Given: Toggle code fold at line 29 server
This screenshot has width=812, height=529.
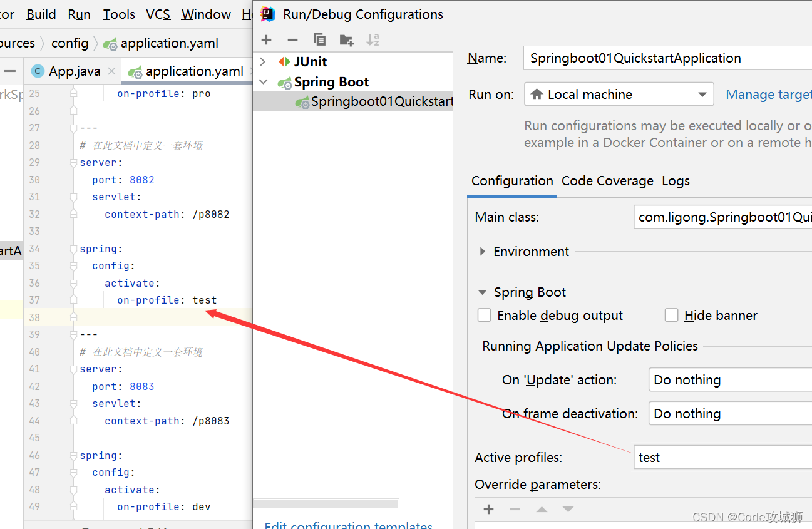Looking at the screenshot, I should (74, 162).
